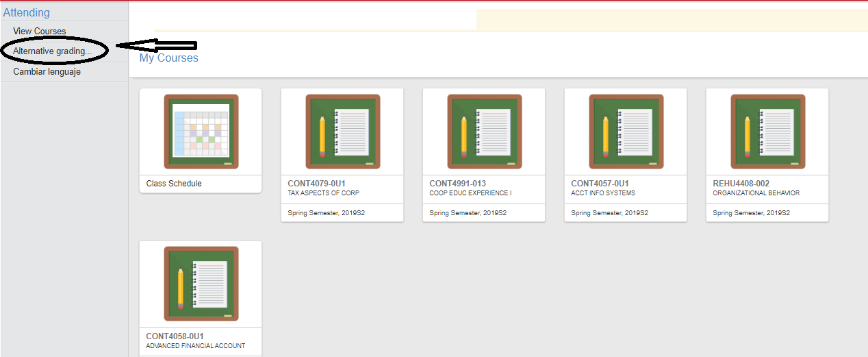Click the CONT4079-0U1 course code
The width and height of the screenshot is (868, 357).
click(316, 184)
